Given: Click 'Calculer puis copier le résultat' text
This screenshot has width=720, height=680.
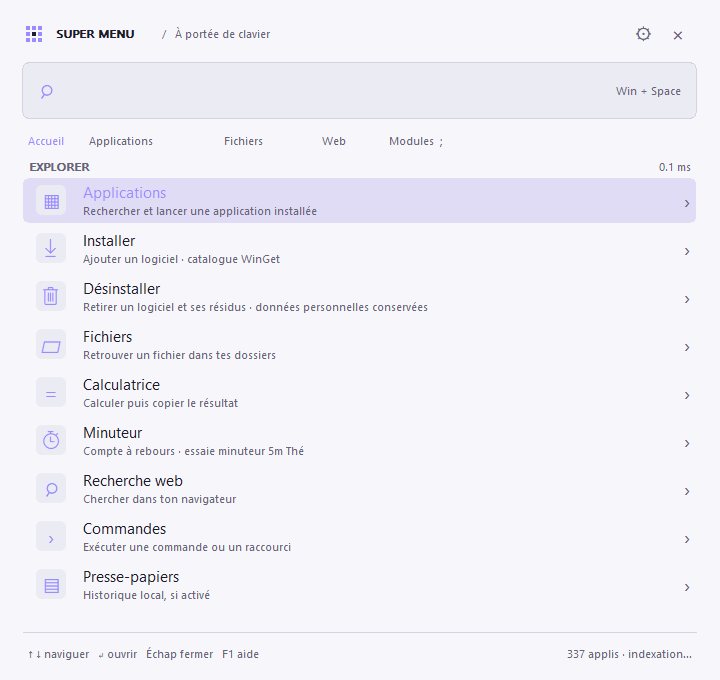Looking at the screenshot, I should pos(160,403).
